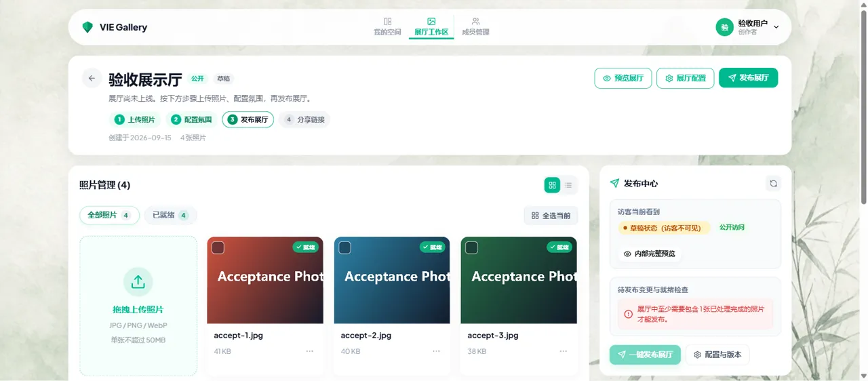
Task: Click the 40 KB file size
Action: click(350, 352)
